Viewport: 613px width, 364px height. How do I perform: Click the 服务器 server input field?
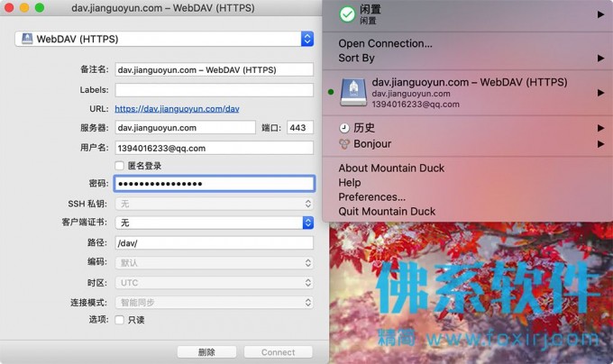[x=186, y=127]
